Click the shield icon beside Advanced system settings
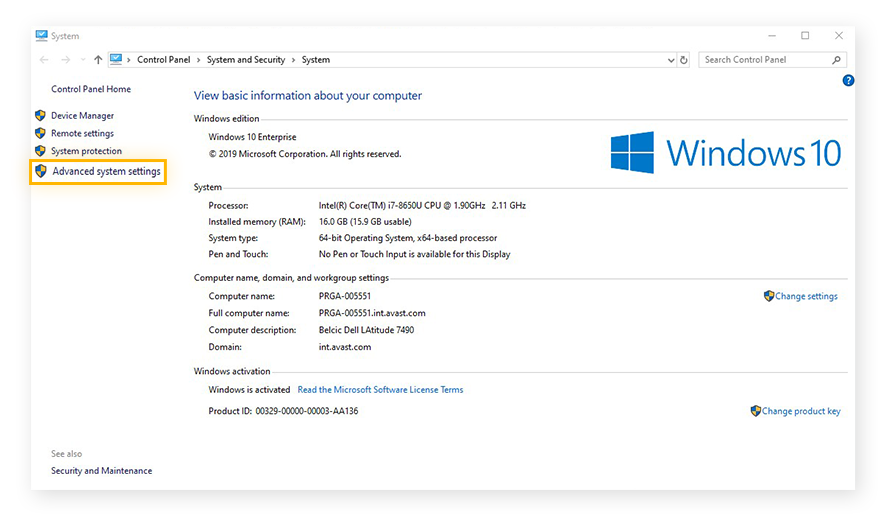The image size is (886, 520). (40, 172)
